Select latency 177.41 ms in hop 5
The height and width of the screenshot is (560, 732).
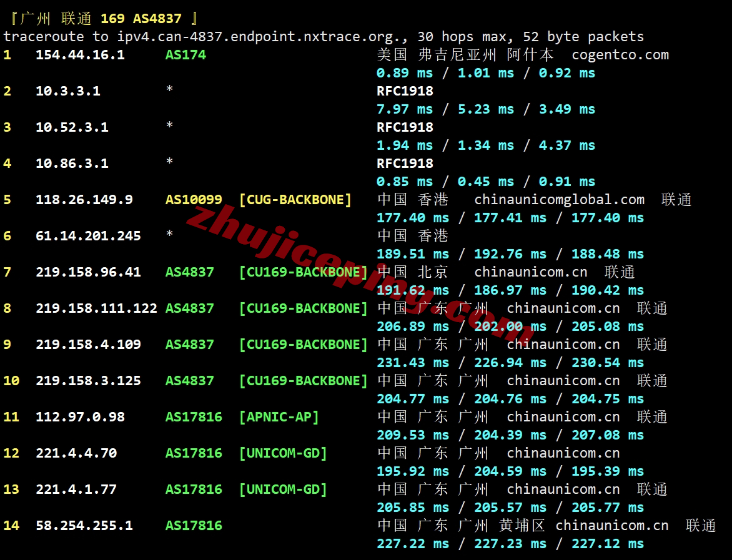tap(510, 218)
